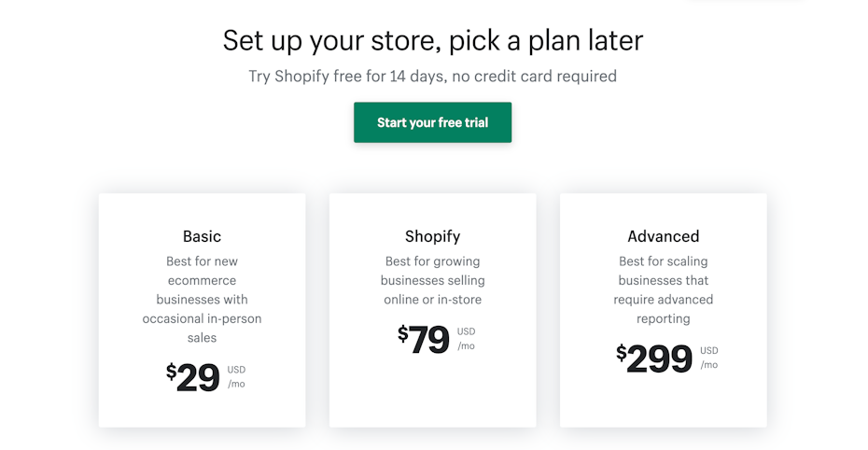Click the $29 price figure
The width and height of the screenshot is (868, 450).
[193, 377]
